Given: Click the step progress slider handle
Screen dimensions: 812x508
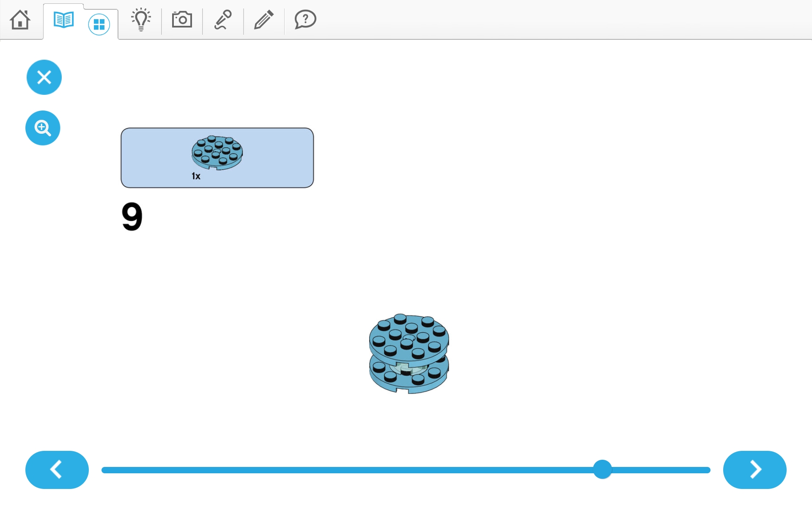Looking at the screenshot, I should pos(602,469).
